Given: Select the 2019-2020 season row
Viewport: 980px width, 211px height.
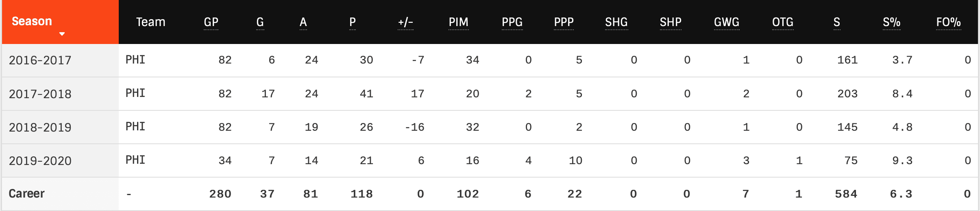Looking at the screenshot, I should (x=40, y=161).
